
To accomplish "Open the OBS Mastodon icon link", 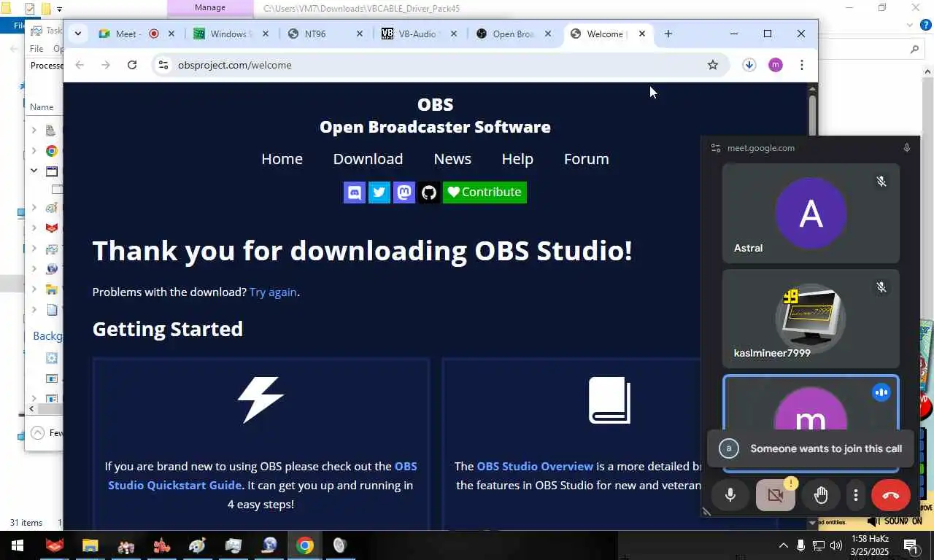I will (404, 192).
